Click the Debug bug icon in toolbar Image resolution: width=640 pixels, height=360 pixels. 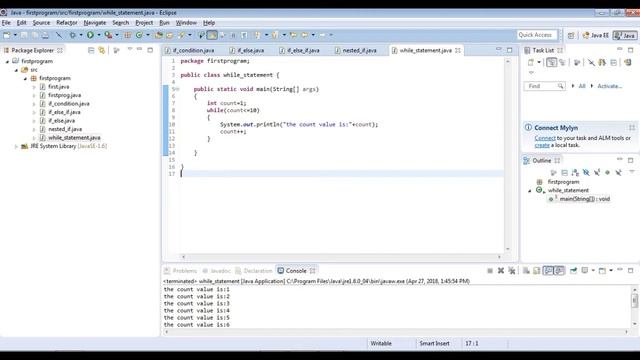point(72,35)
